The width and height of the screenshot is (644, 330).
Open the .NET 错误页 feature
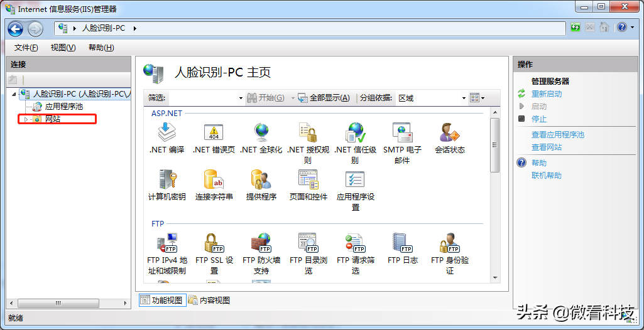tap(214, 138)
